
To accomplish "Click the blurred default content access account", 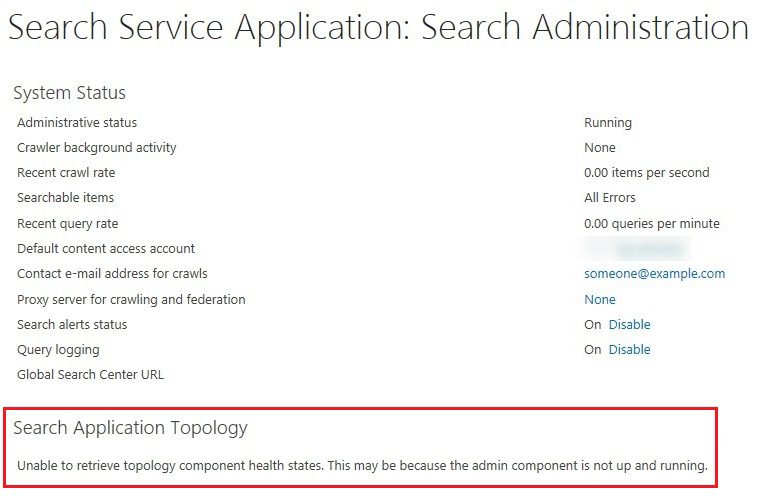I will pyautogui.click(x=638, y=248).
